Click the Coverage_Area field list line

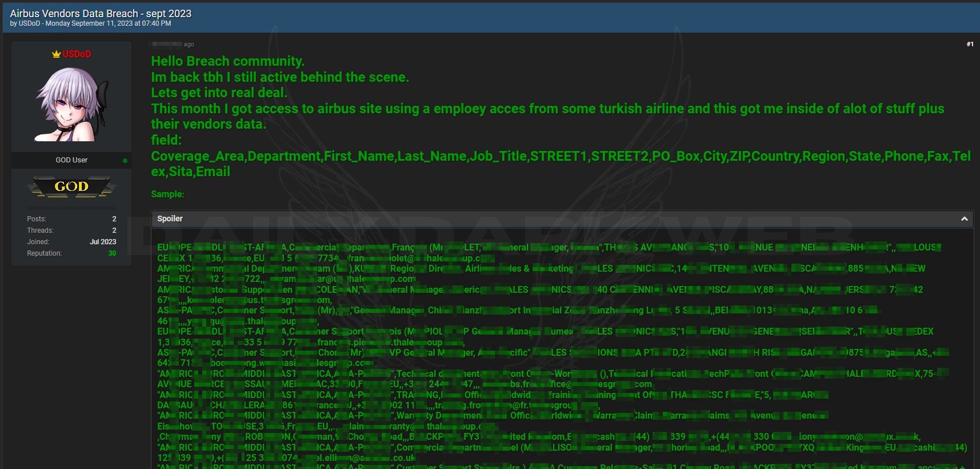(x=561, y=164)
